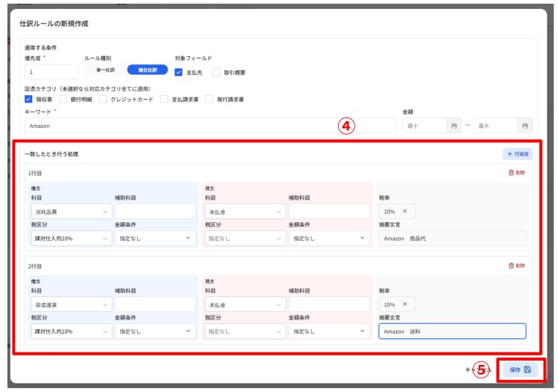The height and width of the screenshot is (392, 558).
Task: Click the 最大 amount input
Action: pos(495,126)
